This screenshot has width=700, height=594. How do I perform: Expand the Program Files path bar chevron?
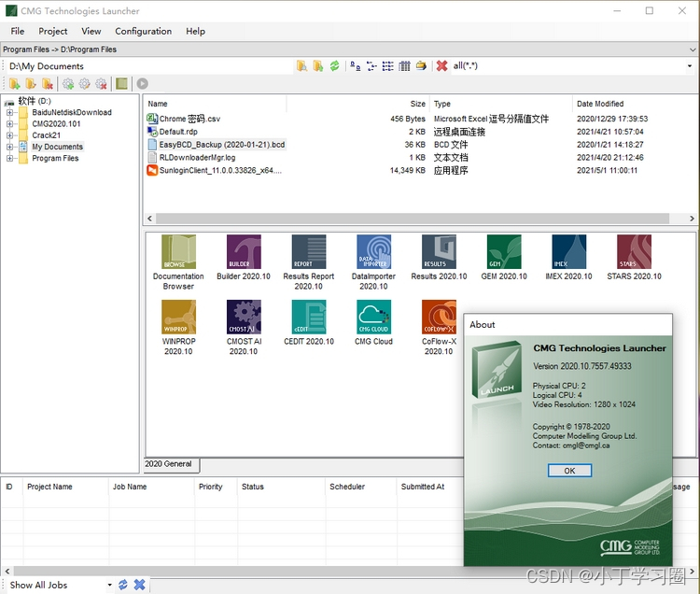click(693, 49)
